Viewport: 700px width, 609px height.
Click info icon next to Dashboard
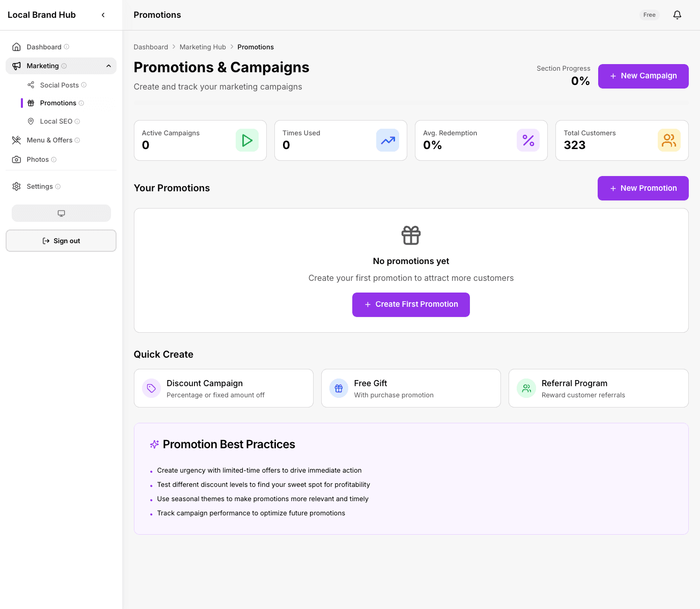click(67, 47)
